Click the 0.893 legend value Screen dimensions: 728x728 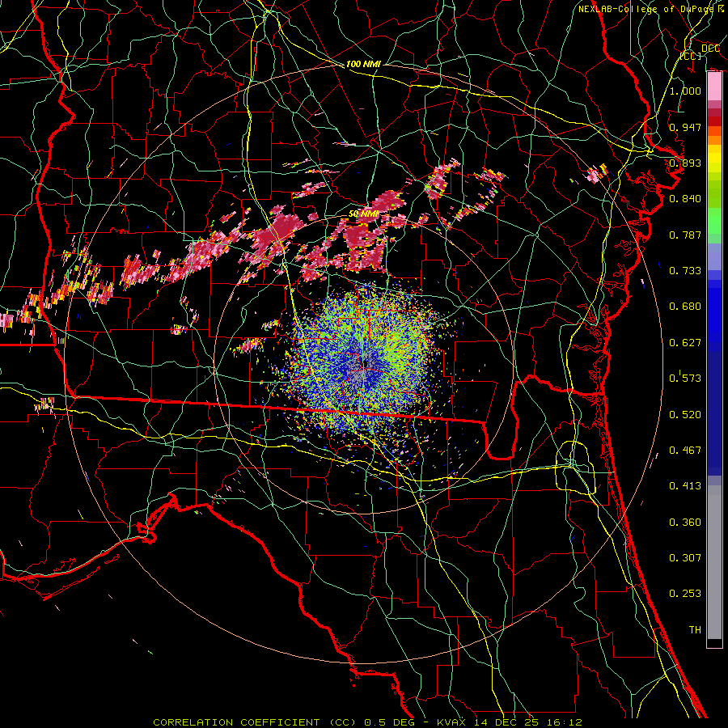[x=685, y=163]
